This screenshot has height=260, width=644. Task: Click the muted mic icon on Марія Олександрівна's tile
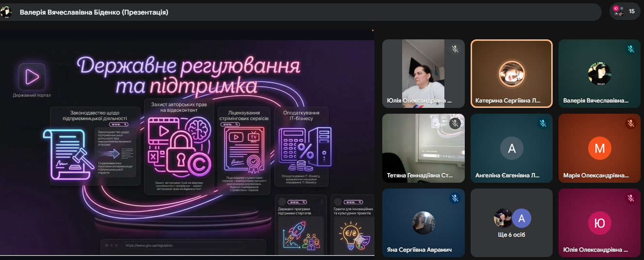coord(631,123)
